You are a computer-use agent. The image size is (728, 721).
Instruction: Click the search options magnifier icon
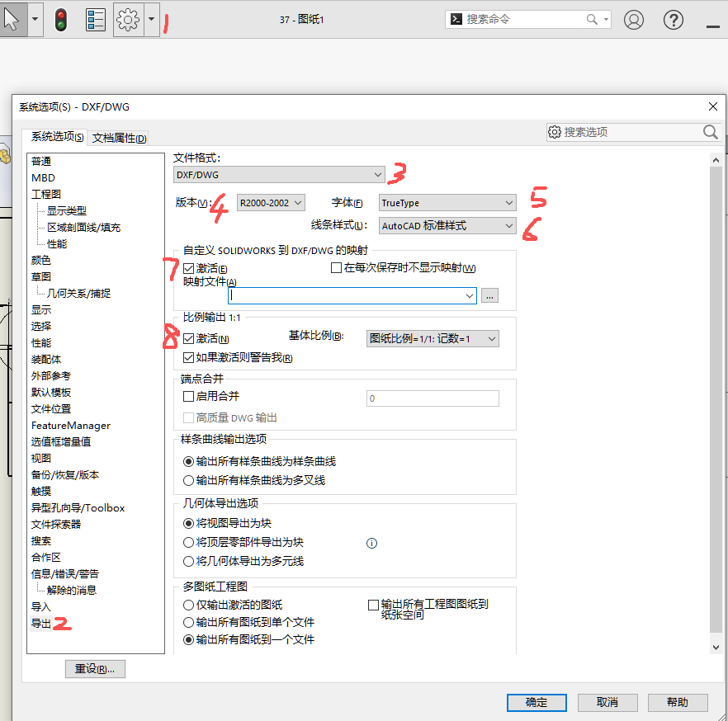coord(711,132)
